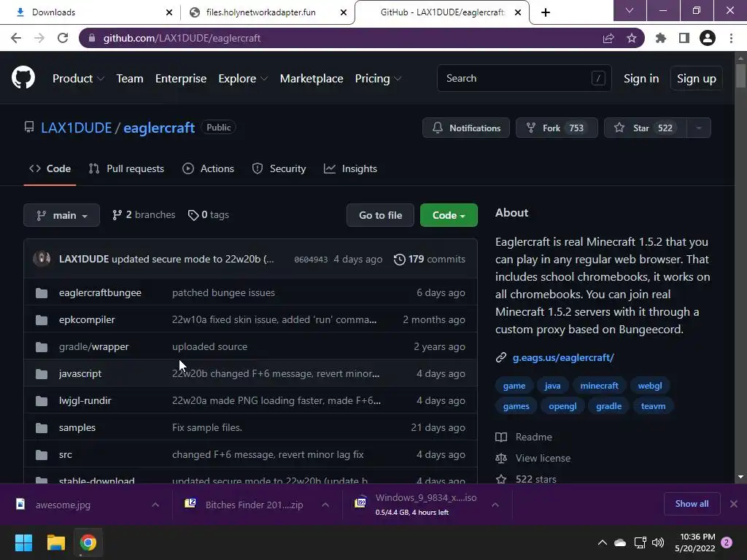747x560 pixels.
Task: Click the Chrome address bar URL
Action: click(x=182, y=38)
